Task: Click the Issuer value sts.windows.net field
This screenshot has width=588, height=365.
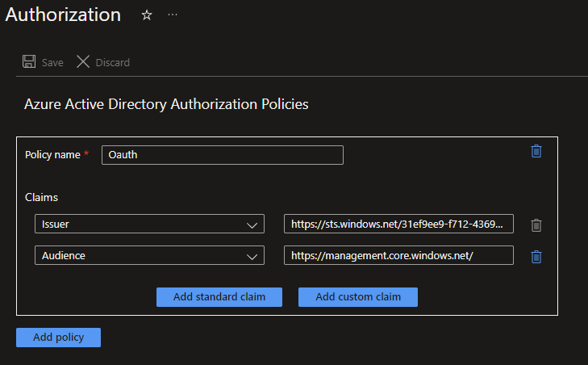Action: click(x=398, y=224)
